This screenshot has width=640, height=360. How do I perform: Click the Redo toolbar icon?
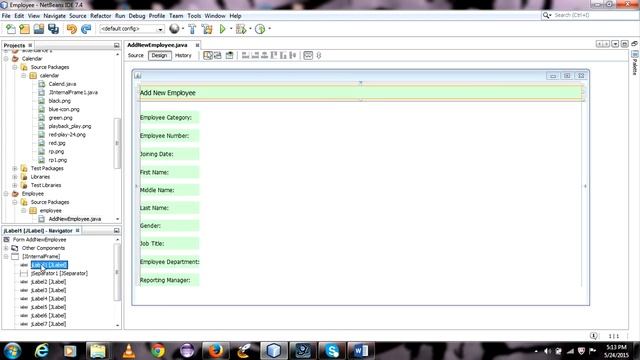[x=86, y=29]
